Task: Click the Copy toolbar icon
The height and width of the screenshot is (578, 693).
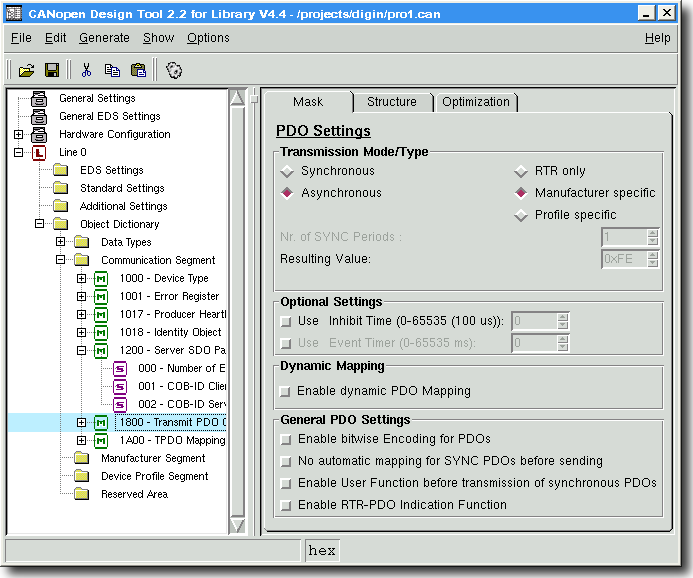Action: point(112,70)
